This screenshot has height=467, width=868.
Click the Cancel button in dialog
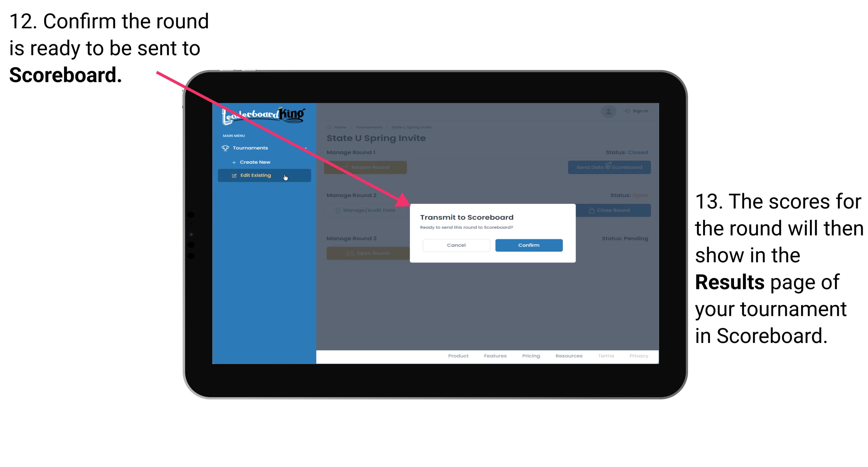pos(457,244)
